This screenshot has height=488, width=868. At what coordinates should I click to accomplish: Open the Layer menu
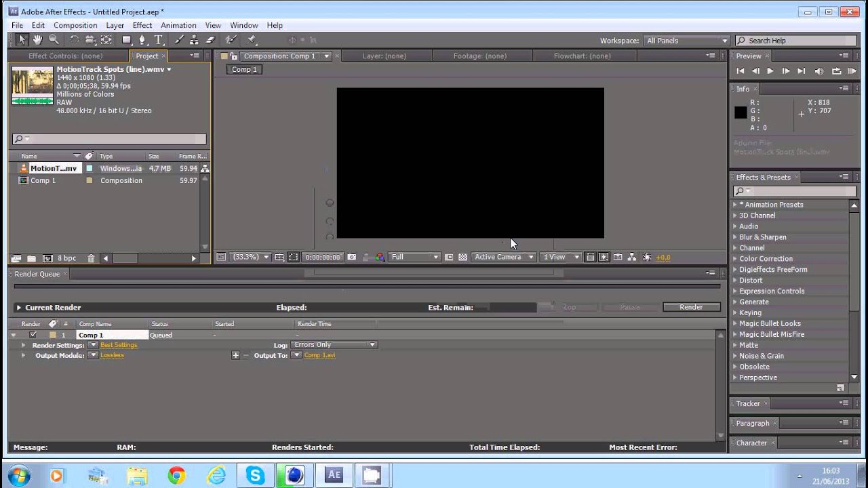click(x=115, y=25)
